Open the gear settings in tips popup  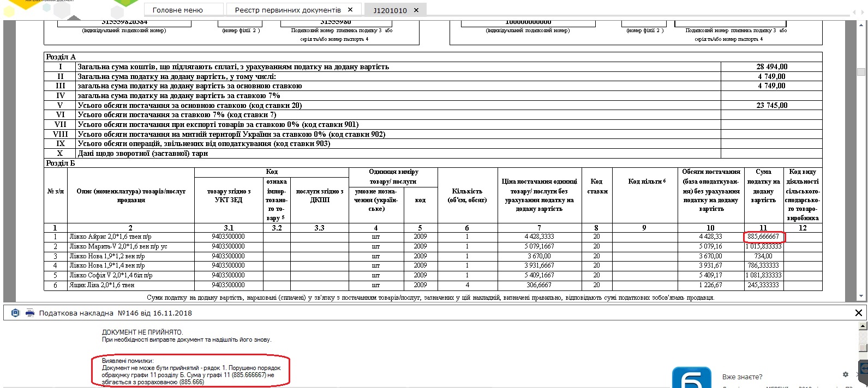point(845,374)
